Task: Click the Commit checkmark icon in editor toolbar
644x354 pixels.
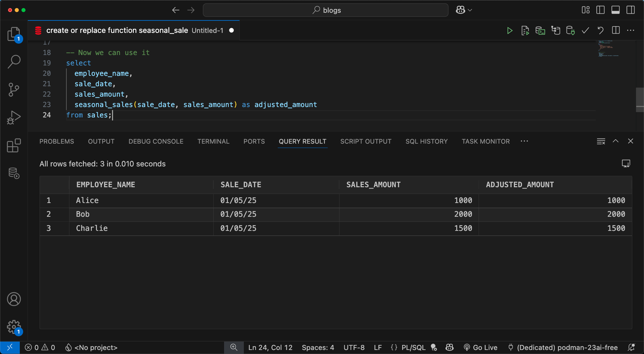Action: pos(585,31)
